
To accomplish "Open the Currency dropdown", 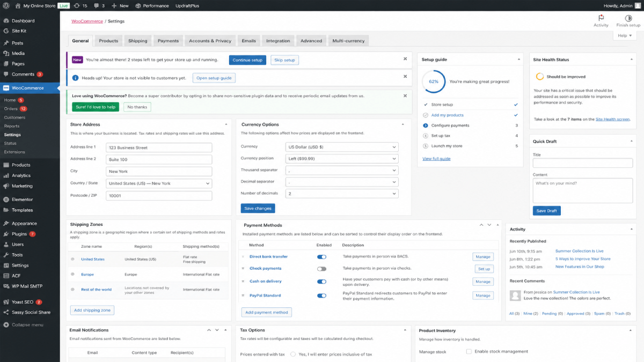I will tap(342, 147).
